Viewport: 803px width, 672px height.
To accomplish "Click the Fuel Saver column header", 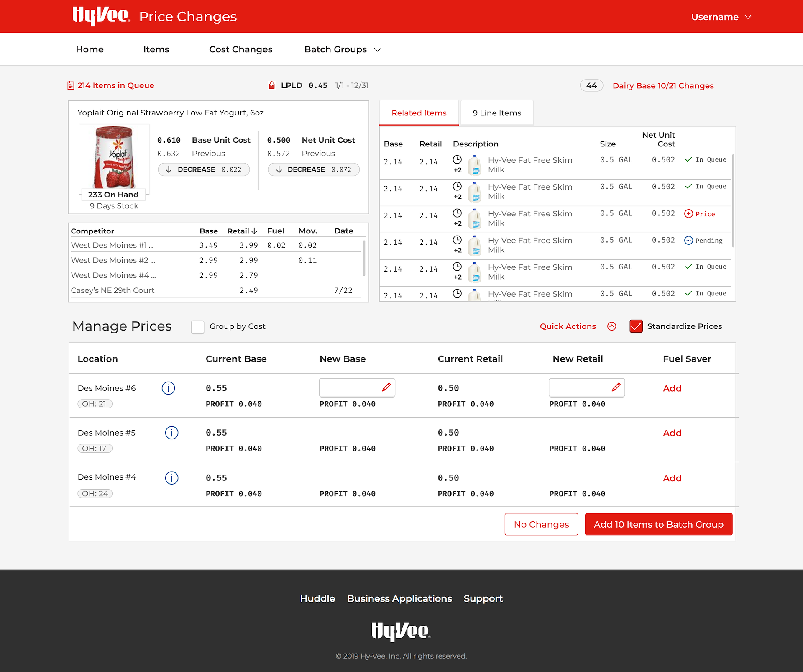I will 687,359.
